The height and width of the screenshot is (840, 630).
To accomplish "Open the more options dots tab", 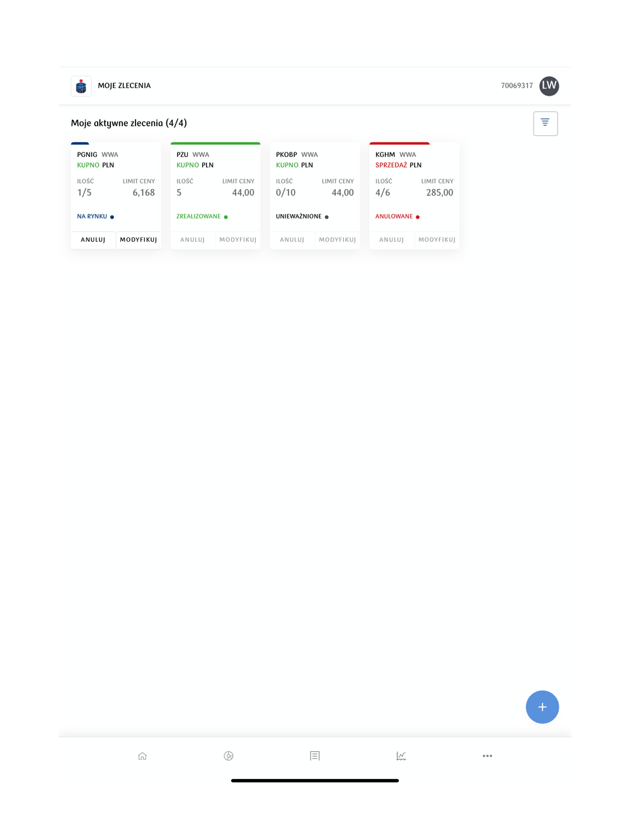I will [x=488, y=756].
